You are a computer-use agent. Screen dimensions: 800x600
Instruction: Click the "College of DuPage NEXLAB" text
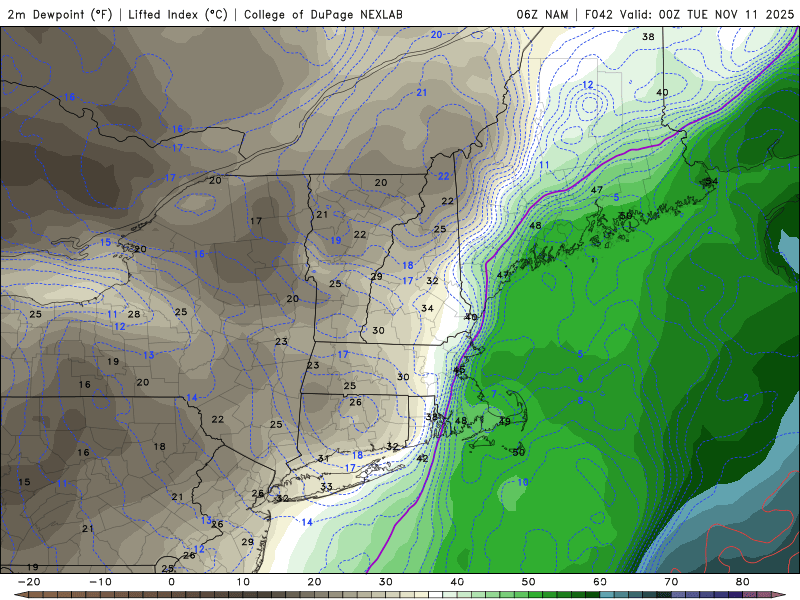[323, 14]
